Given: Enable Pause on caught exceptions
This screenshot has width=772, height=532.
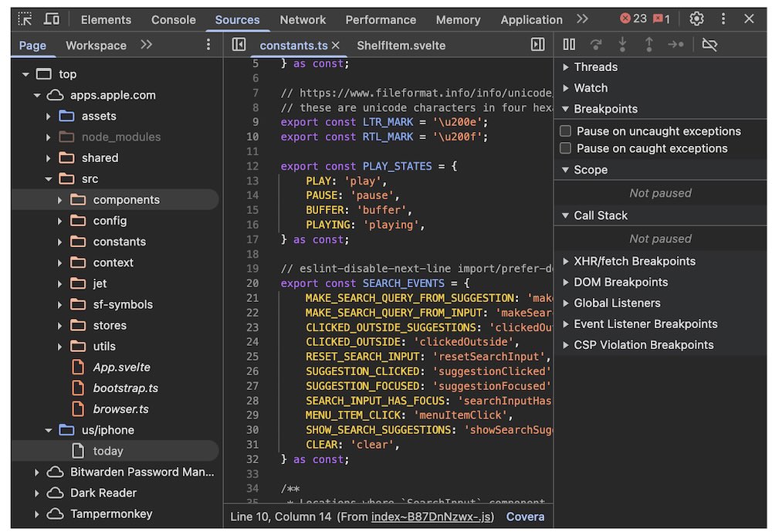Looking at the screenshot, I should tap(566, 148).
